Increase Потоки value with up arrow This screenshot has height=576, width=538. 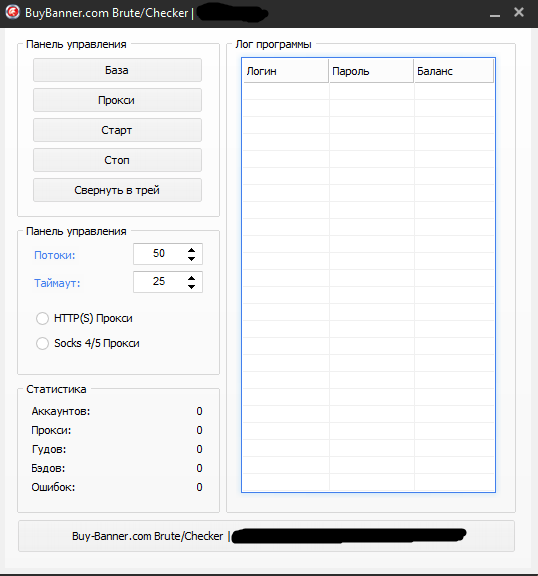[x=191, y=250]
